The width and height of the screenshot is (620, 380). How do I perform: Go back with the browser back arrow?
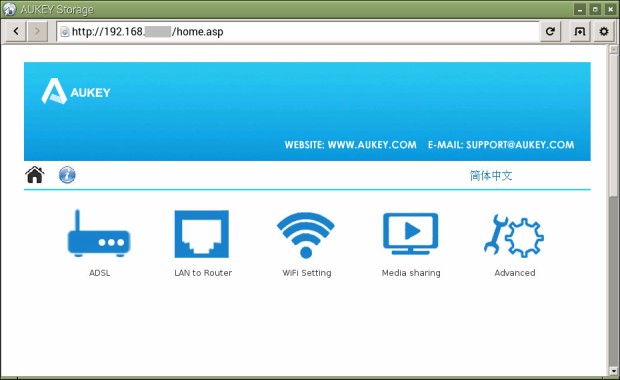pyautogui.click(x=16, y=31)
